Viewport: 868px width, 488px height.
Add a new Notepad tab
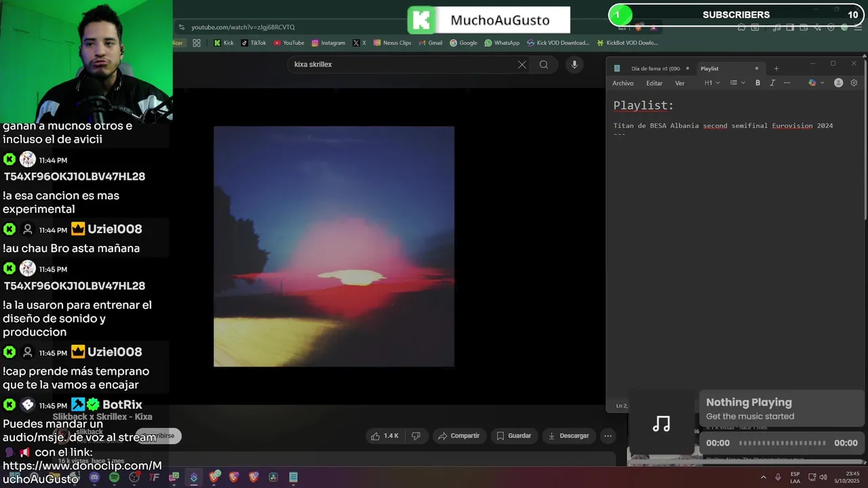776,68
